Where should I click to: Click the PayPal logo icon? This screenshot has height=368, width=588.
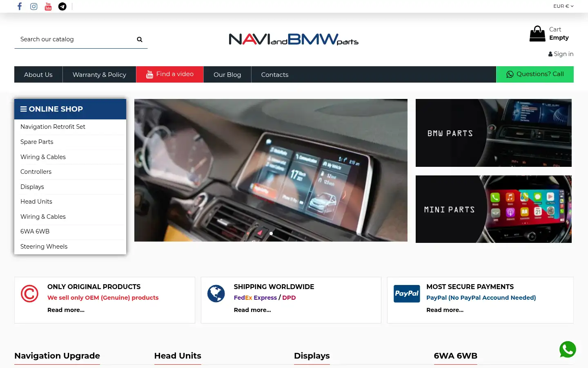[407, 294]
